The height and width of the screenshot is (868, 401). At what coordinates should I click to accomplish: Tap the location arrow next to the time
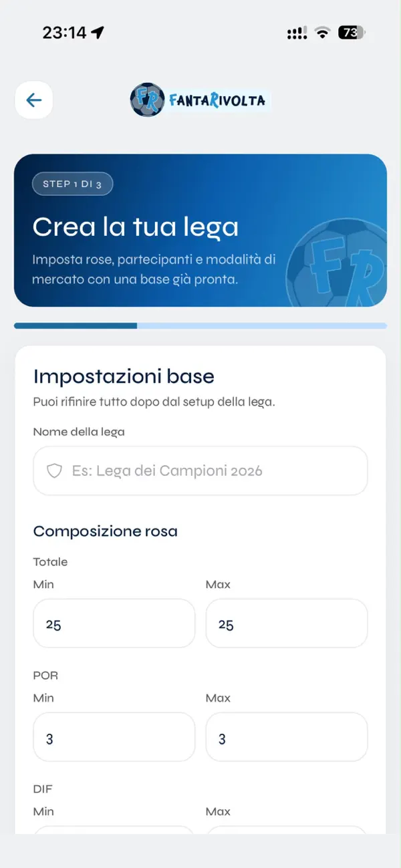(98, 33)
